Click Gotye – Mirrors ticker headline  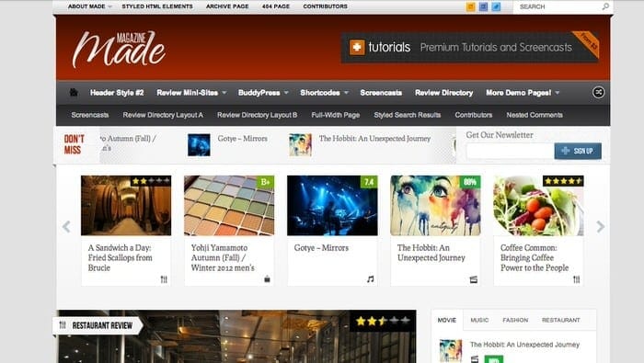pyautogui.click(x=242, y=139)
